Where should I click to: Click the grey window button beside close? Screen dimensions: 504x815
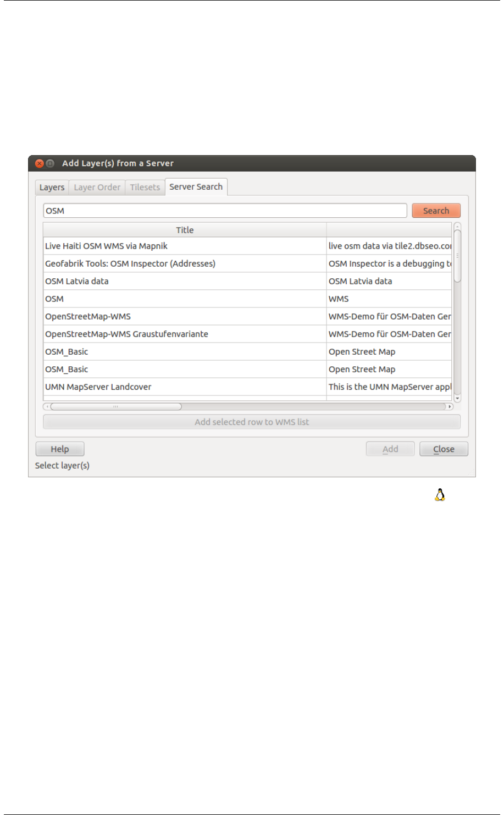(50, 163)
